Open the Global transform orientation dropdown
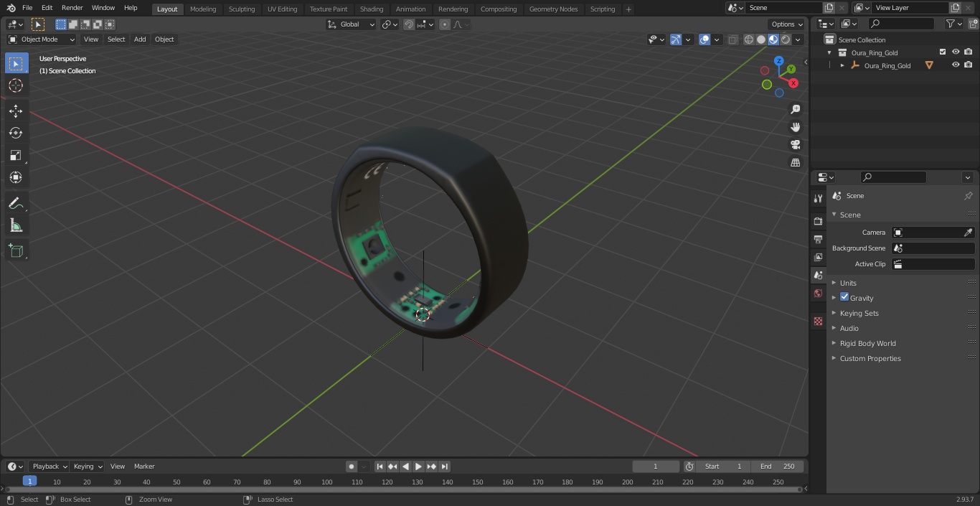The height and width of the screenshot is (506, 980). pos(352,24)
